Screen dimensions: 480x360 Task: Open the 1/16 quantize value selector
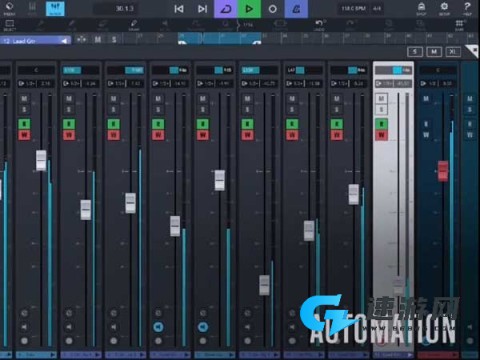(248, 25)
